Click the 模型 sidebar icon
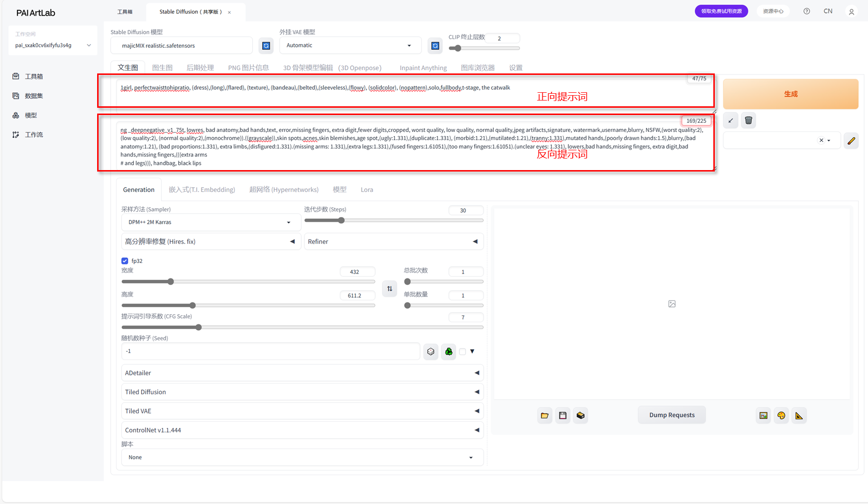Screen dimensions: 868x504 [16, 115]
